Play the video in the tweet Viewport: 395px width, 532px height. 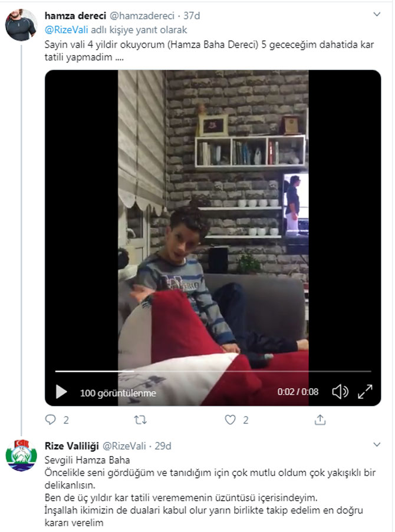click(61, 392)
